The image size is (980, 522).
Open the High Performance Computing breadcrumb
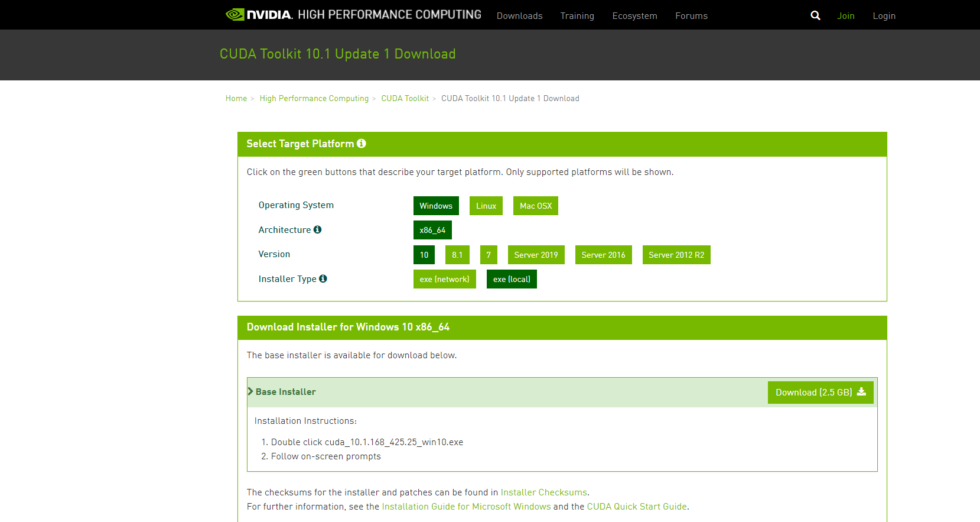314,98
